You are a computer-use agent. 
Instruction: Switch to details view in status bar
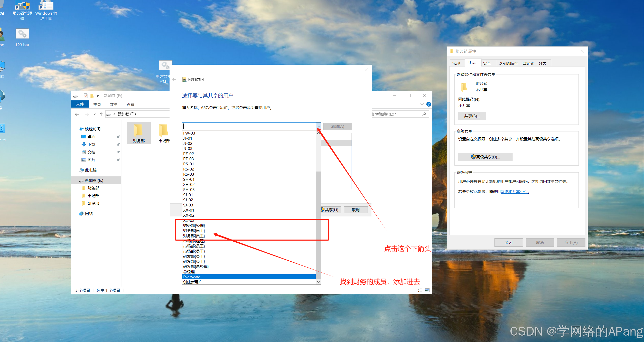420,290
